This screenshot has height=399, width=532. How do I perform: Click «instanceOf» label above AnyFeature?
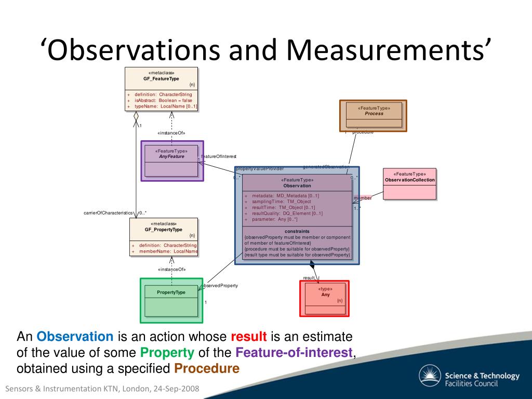tap(171, 133)
